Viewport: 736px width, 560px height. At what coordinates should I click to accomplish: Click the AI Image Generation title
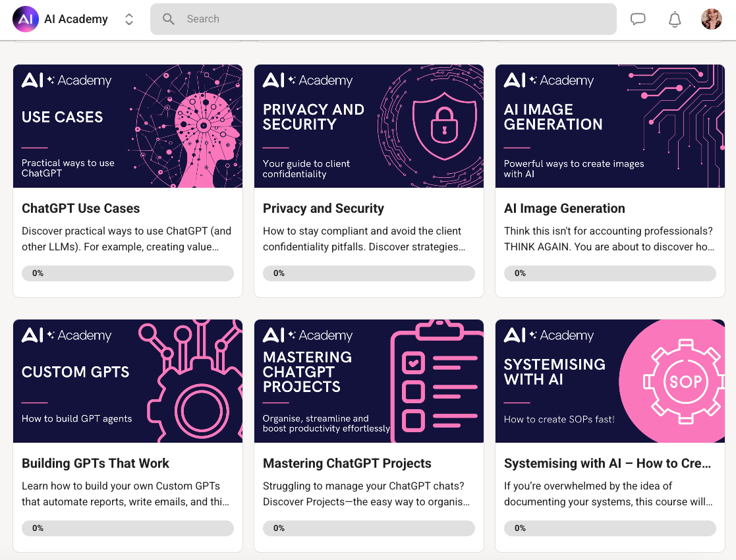coord(564,208)
